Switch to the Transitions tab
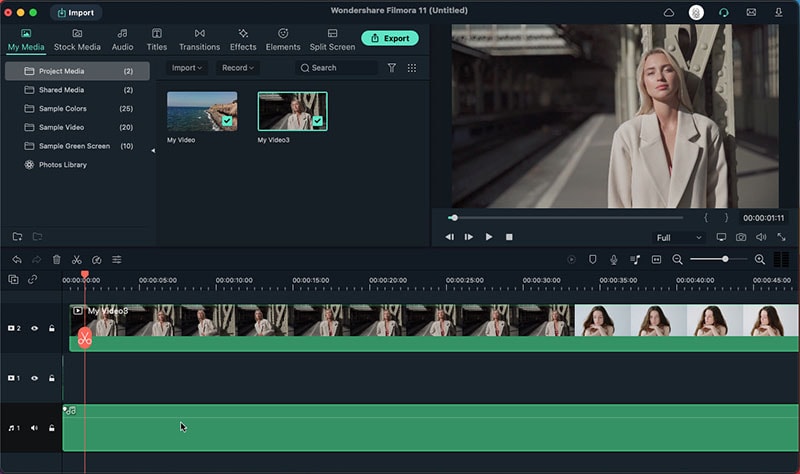This screenshot has width=800, height=474. (199, 40)
